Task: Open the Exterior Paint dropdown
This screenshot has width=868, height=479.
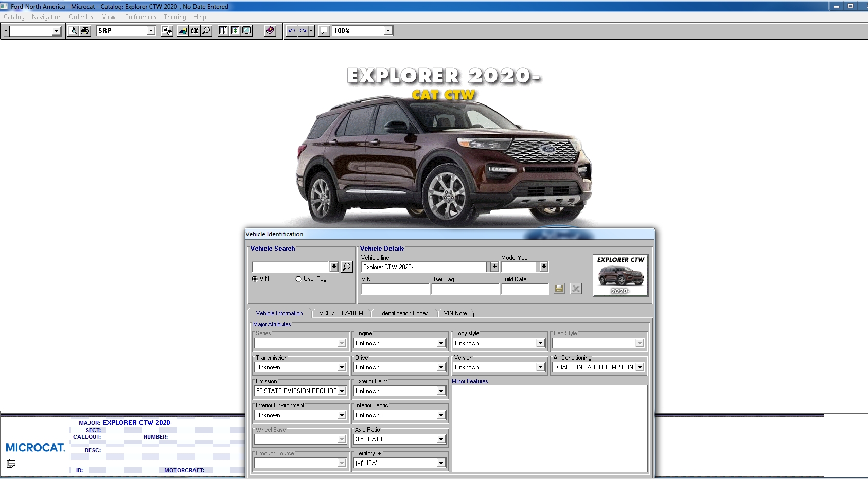Action: [441, 391]
